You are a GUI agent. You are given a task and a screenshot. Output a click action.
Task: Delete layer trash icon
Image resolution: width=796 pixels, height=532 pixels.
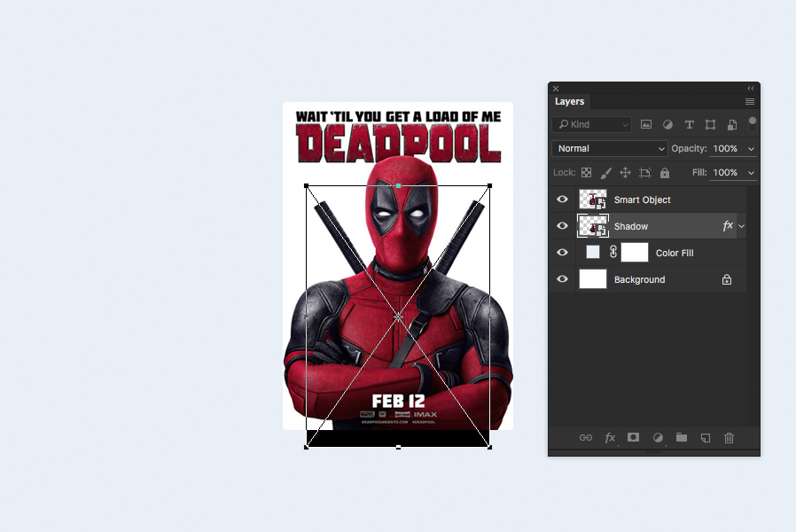pyautogui.click(x=729, y=438)
